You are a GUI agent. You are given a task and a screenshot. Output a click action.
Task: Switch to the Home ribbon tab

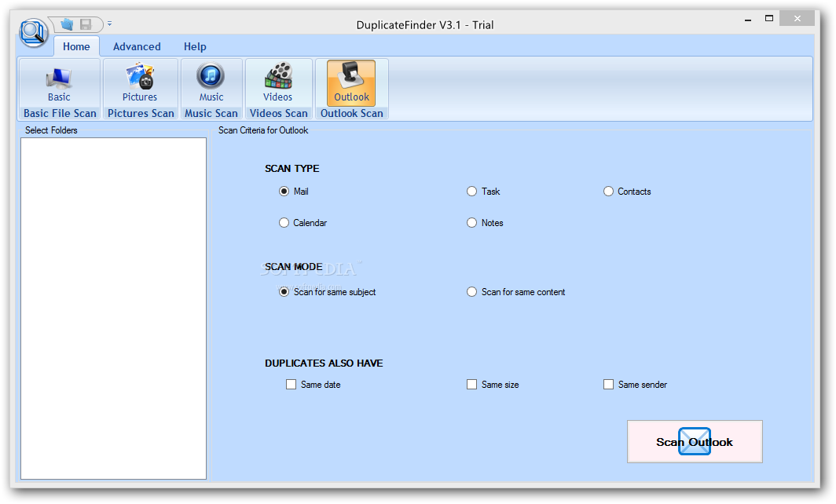click(x=76, y=46)
